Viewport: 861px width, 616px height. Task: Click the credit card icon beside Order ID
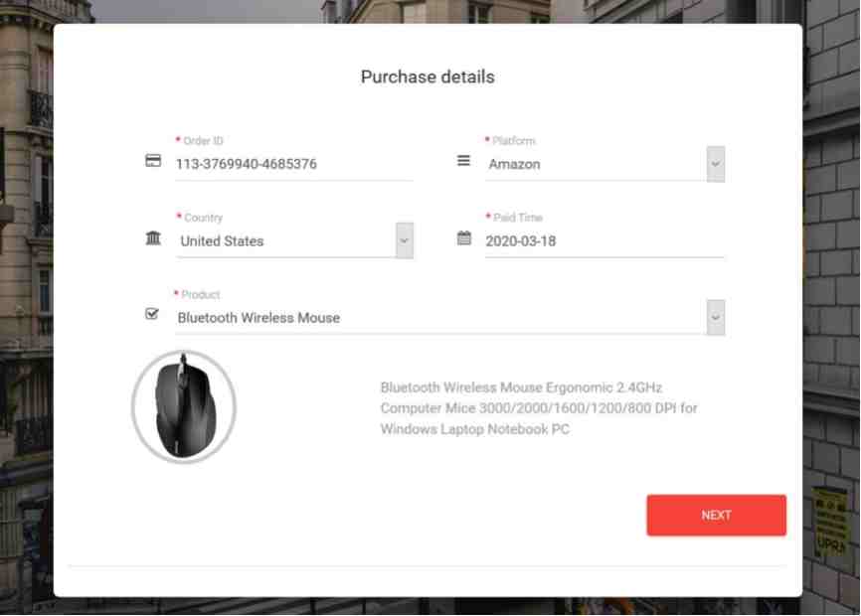(x=153, y=161)
